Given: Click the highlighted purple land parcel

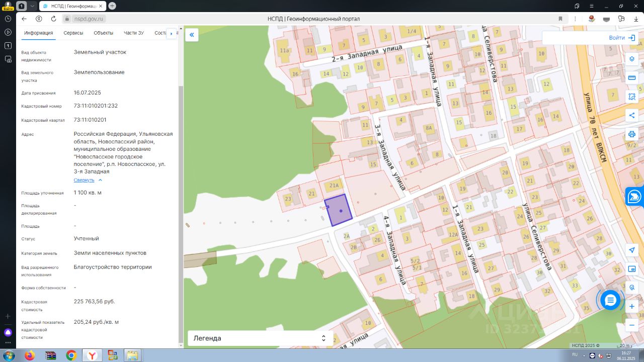Looking at the screenshot, I should coord(338,210).
